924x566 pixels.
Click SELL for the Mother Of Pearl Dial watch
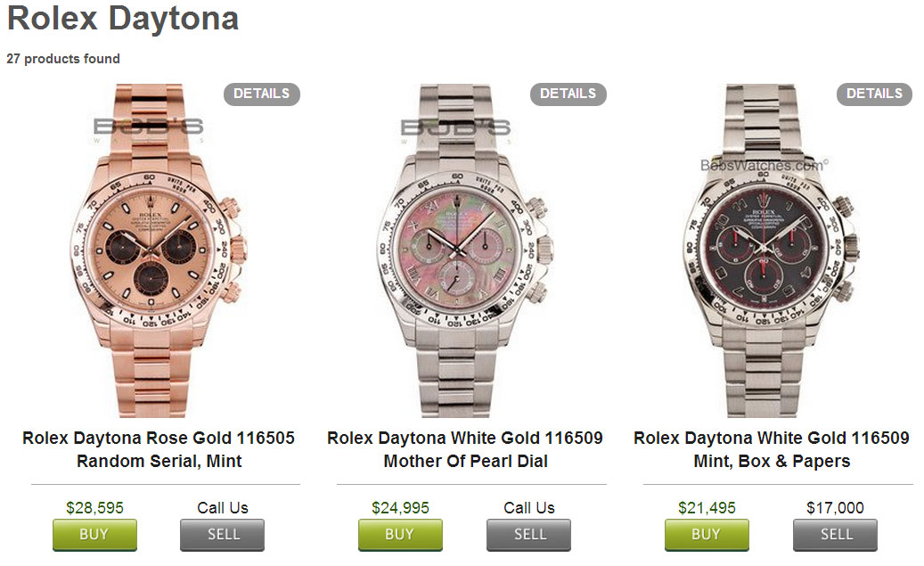(x=528, y=535)
